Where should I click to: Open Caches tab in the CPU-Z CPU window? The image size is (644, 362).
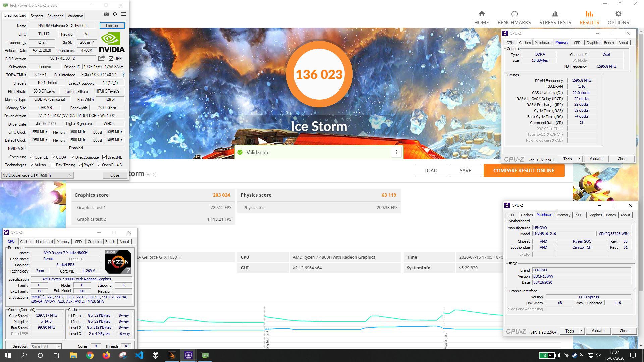(x=26, y=242)
